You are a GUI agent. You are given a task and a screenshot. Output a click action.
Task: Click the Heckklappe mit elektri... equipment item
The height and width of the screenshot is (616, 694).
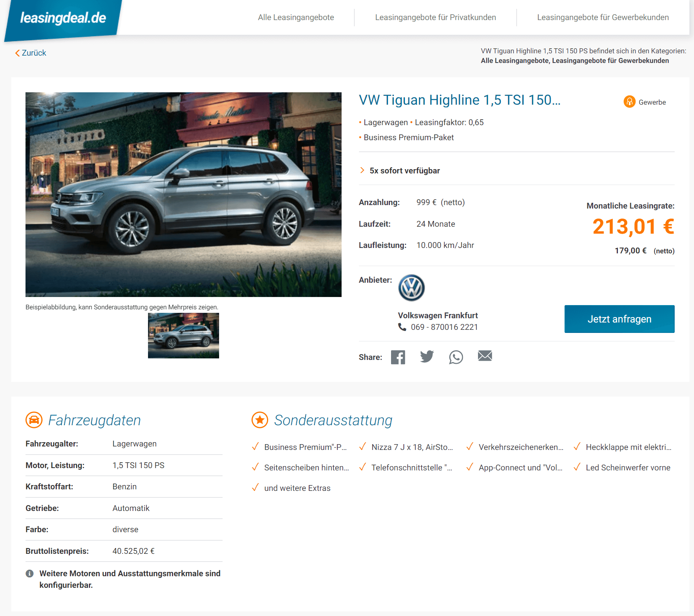(x=628, y=447)
